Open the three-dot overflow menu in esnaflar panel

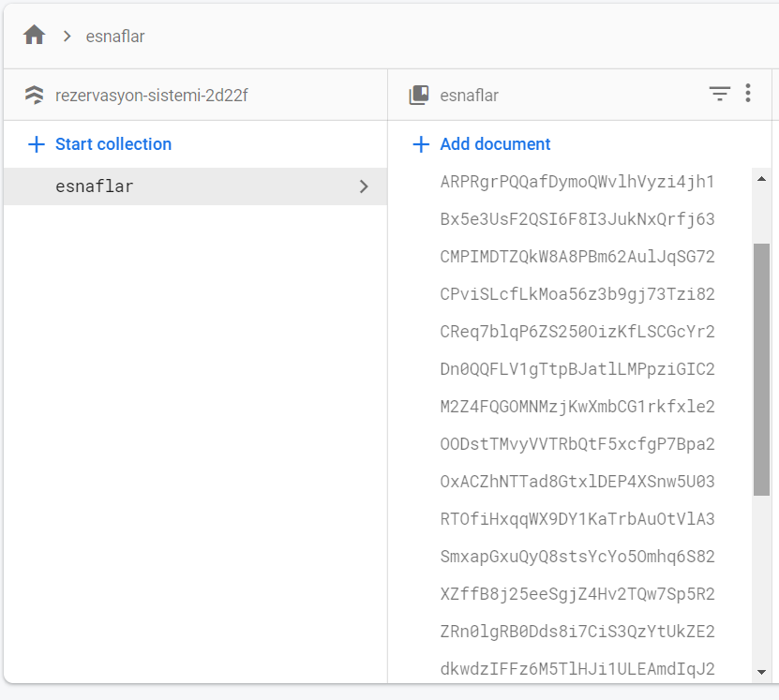(748, 95)
